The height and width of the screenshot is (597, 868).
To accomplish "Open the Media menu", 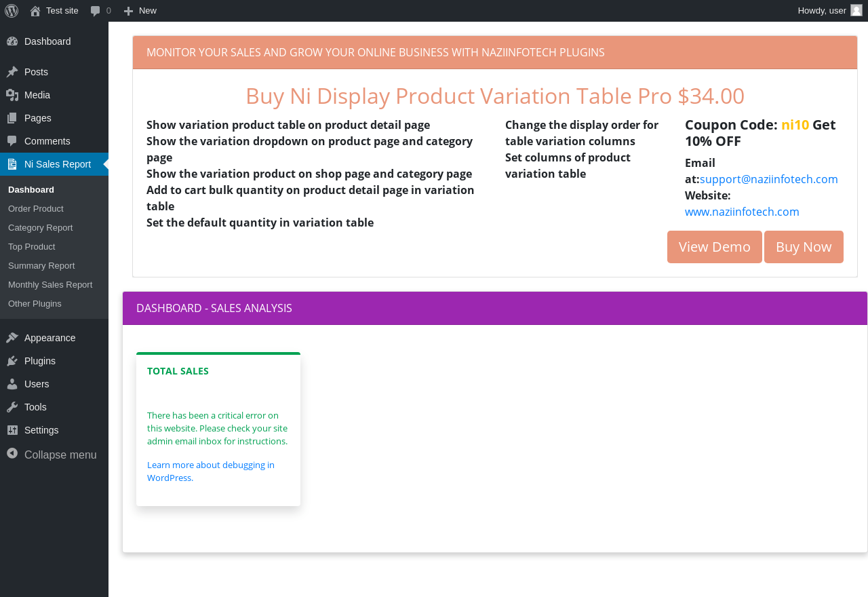I will 54,95.
